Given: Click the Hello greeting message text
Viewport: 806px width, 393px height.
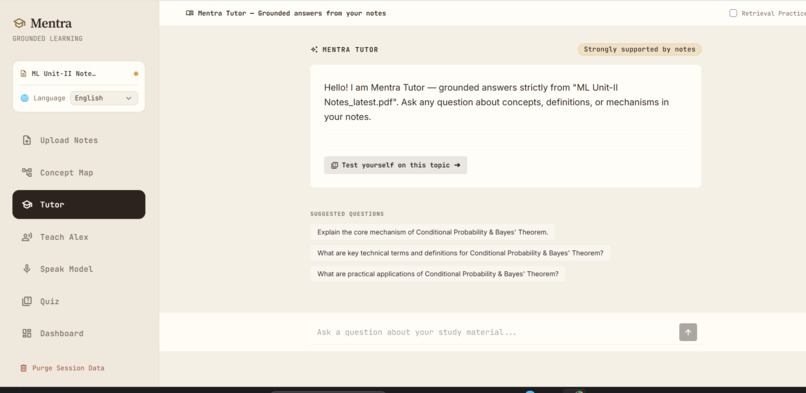Looking at the screenshot, I should click(x=496, y=102).
